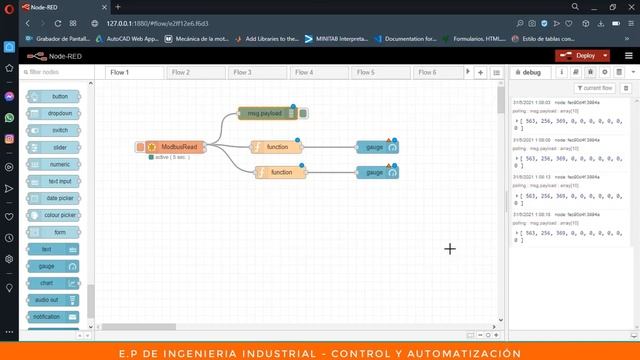Click the filter nodes search field
Viewport: 640px width, 360px height.
(57, 72)
